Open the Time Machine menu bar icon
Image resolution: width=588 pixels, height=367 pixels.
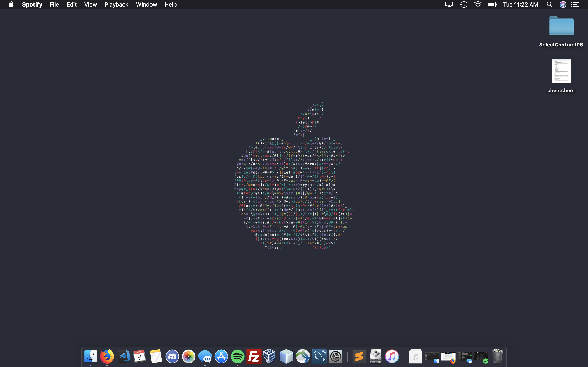point(464,5)
